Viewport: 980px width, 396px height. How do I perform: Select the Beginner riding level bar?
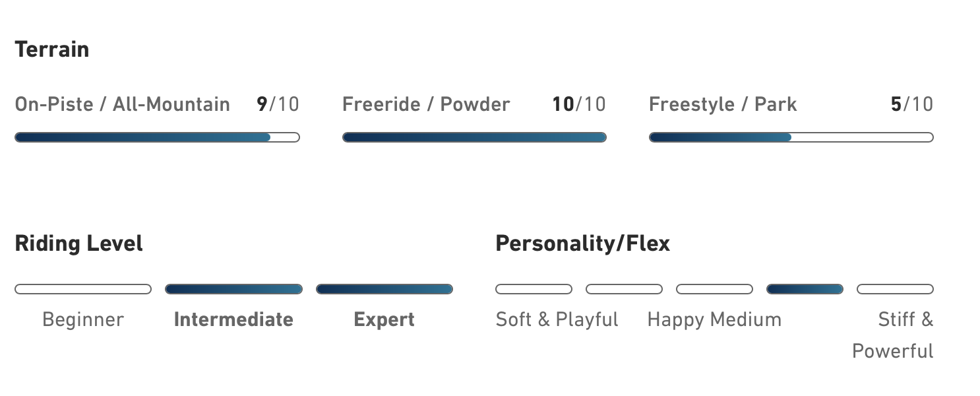click(83, 289)
